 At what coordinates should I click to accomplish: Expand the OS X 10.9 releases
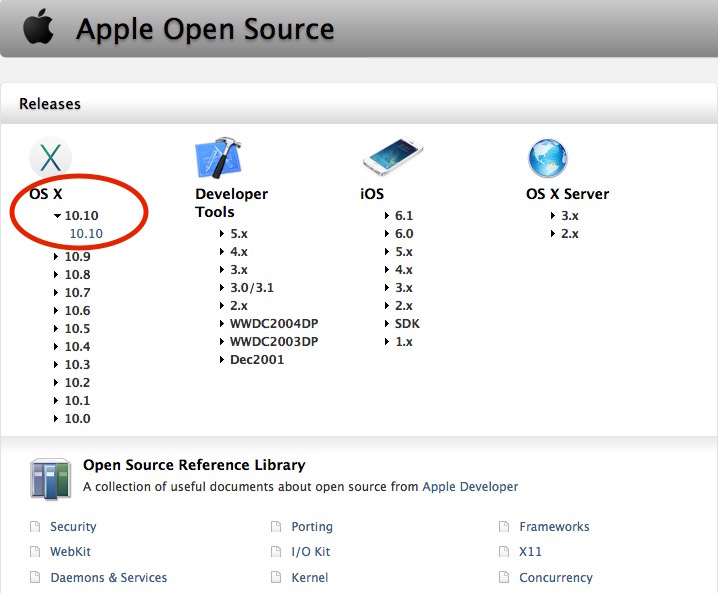click(x=56, y=256)
